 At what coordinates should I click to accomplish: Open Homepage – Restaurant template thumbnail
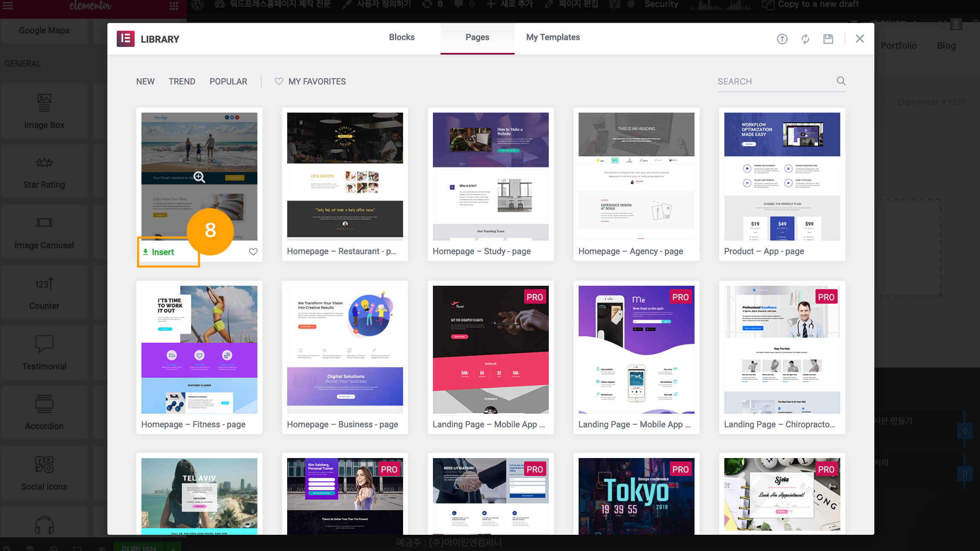pyautogui.click(x=345, y=176)
